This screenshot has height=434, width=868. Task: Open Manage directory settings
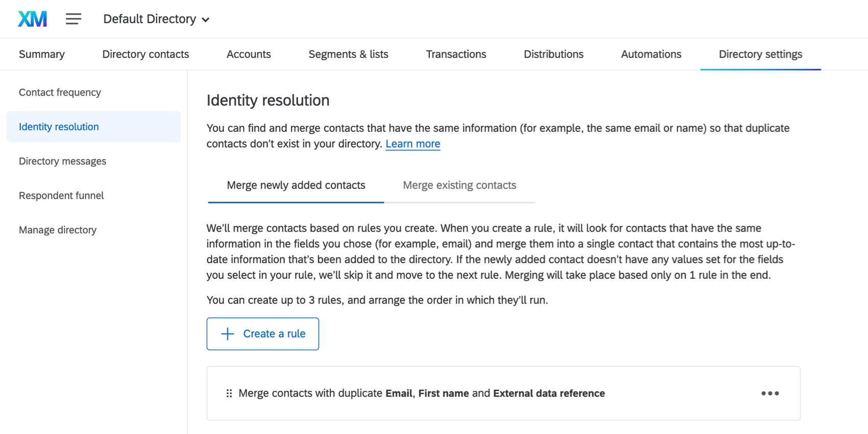tap(58, 230)
